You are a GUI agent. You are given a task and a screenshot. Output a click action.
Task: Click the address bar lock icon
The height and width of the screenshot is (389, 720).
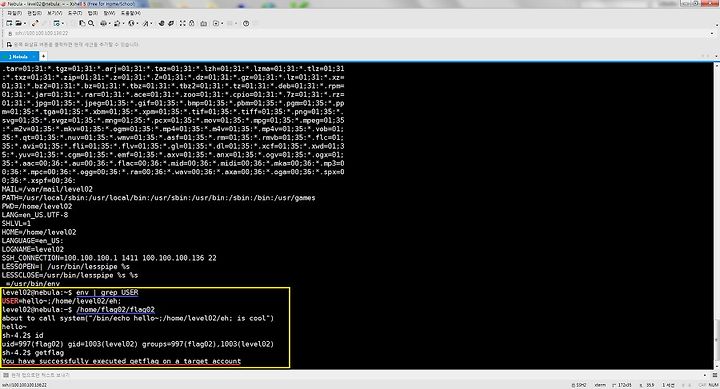10,34
